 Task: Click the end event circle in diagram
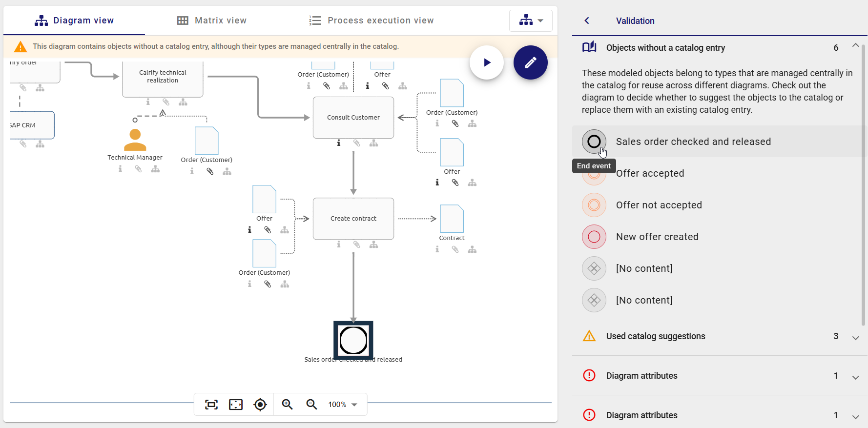tap(353, 340)
